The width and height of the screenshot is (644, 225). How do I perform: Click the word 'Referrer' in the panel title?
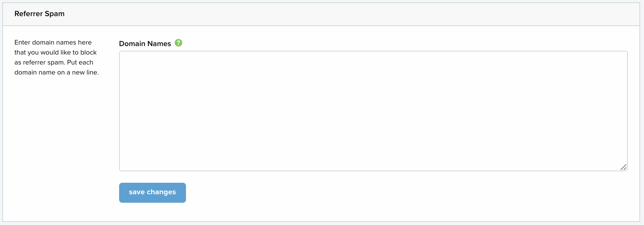[x=28, y=14]
